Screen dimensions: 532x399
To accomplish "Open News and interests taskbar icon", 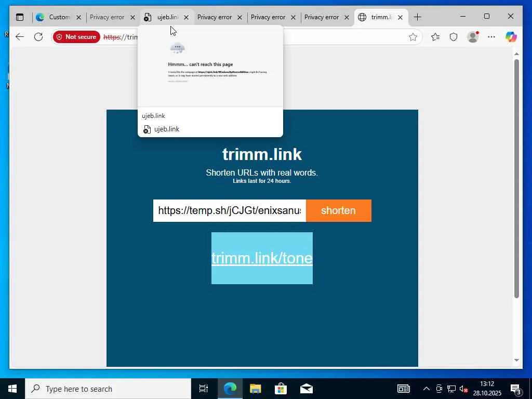I will [x=403, y=389].
